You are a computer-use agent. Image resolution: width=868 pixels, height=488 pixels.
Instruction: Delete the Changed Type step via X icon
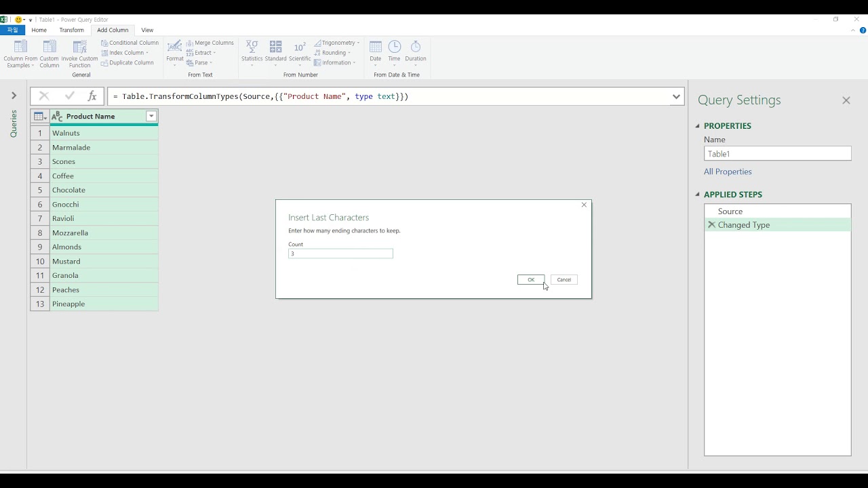711,224
